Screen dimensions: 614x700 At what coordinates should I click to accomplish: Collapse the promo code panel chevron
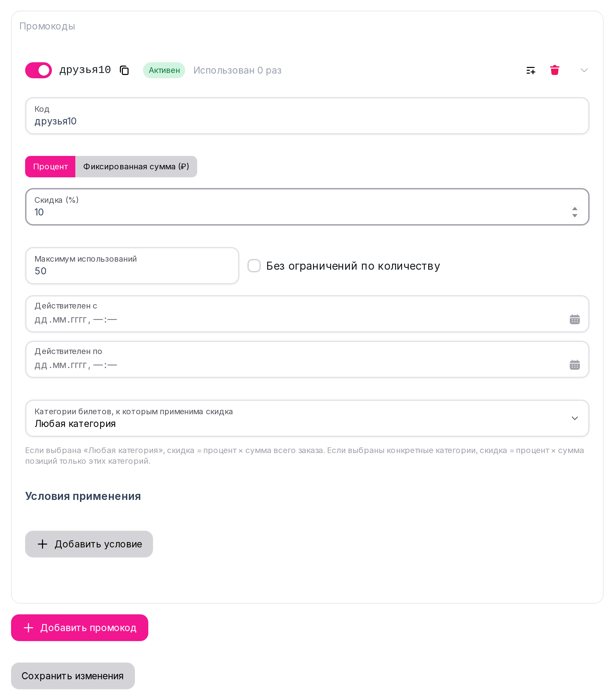(x=584, y=70)
